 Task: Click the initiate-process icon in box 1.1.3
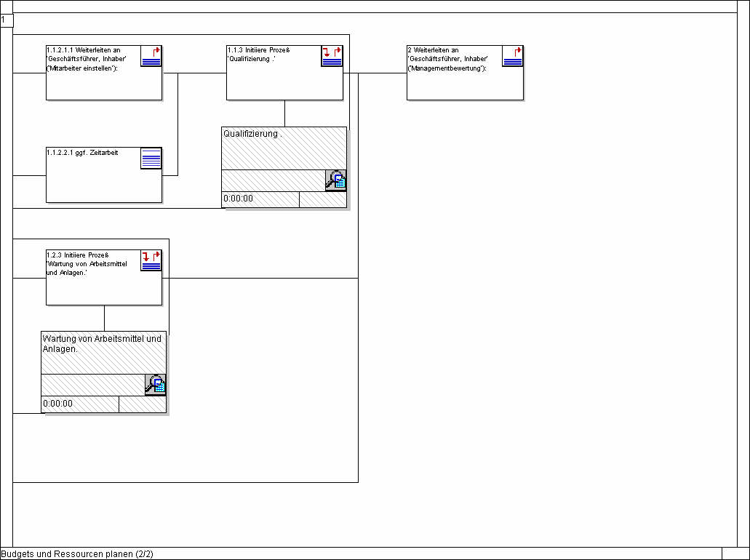pyautogui.click(x=332, y=56)
